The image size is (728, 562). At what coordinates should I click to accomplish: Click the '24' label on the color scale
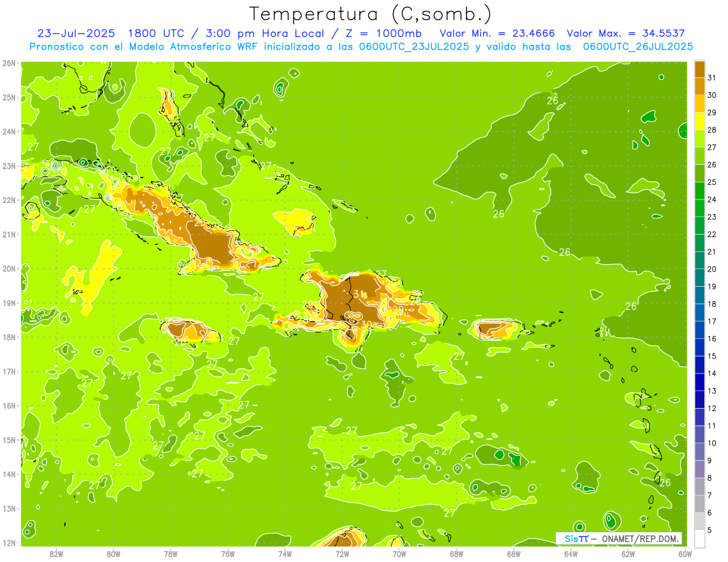pos(712,199)
